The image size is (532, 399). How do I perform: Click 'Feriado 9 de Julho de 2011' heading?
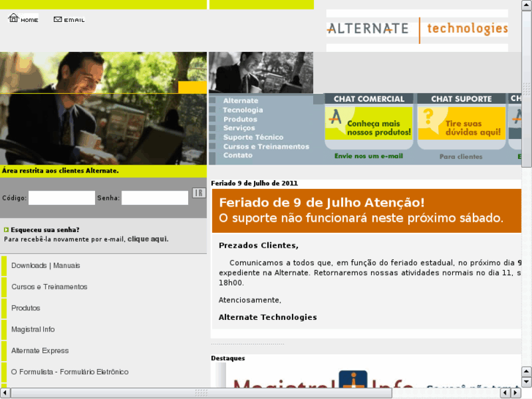coord(254,183)
